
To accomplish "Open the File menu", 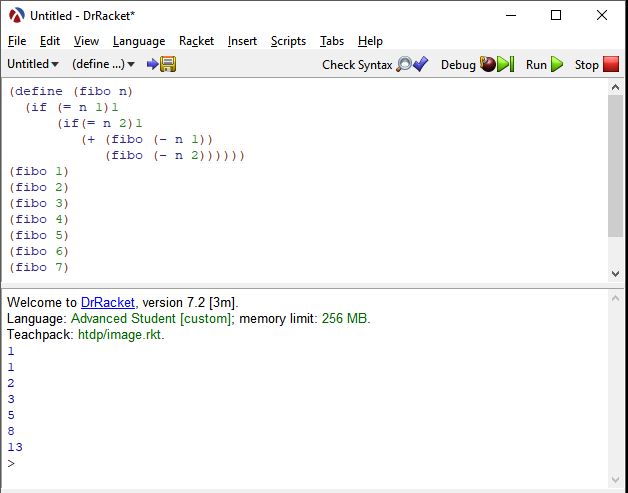I will point(17,41).
